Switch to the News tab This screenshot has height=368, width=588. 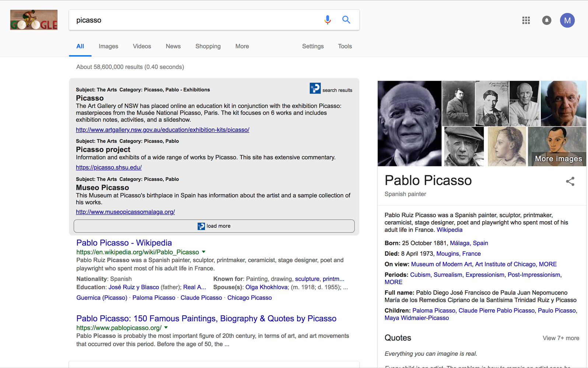point(173,46)
